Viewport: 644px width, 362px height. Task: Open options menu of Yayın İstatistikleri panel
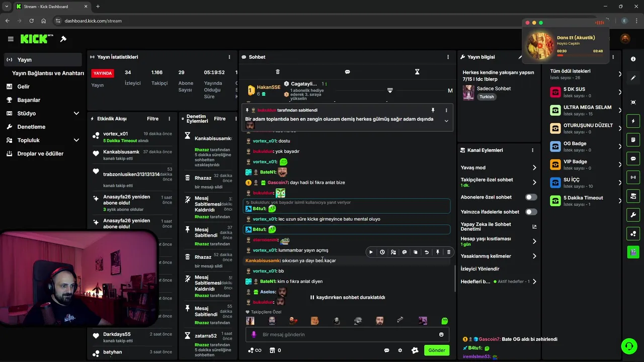229,57
